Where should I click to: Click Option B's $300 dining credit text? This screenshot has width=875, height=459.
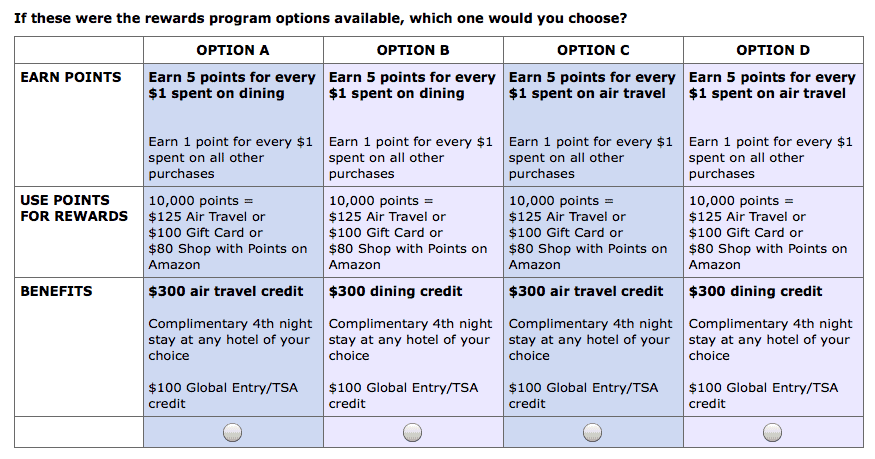point(396,291)
